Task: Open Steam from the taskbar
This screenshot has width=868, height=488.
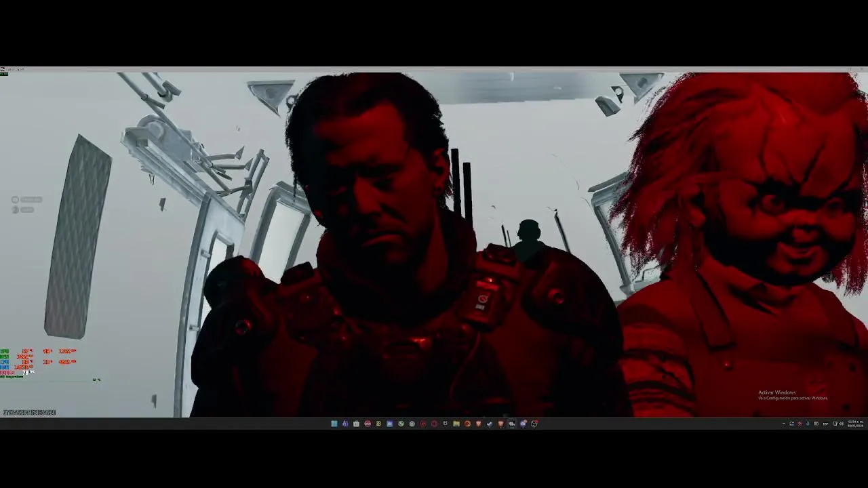Action: point(490,424)
